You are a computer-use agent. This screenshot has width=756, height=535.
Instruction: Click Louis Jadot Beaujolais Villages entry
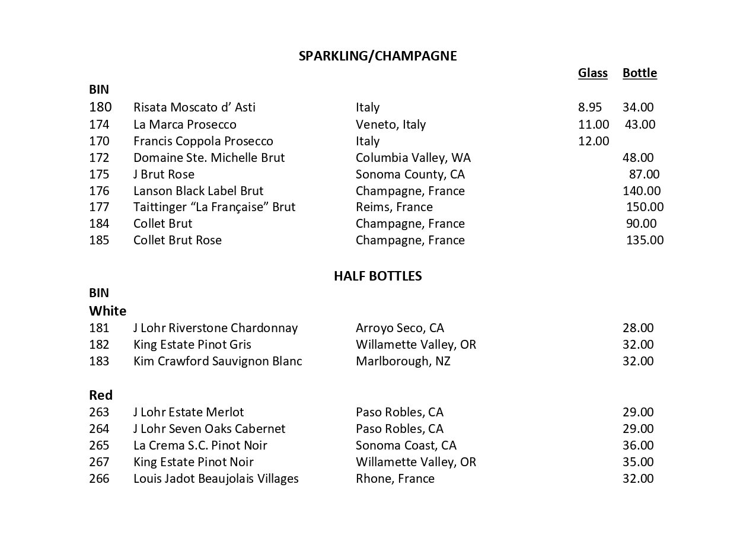216,479
